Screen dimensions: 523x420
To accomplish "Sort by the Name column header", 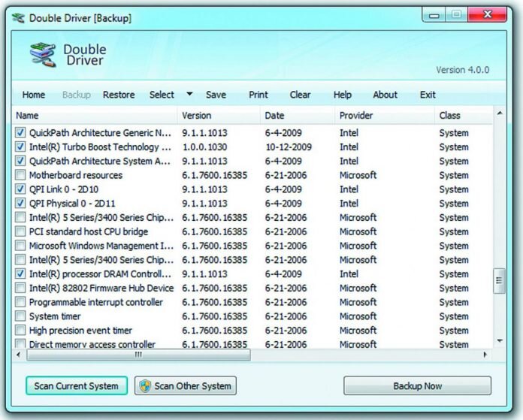I will 95,116.
